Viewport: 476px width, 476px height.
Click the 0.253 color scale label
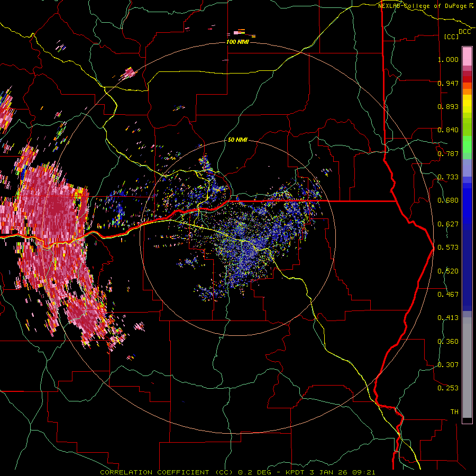[448, 388]
